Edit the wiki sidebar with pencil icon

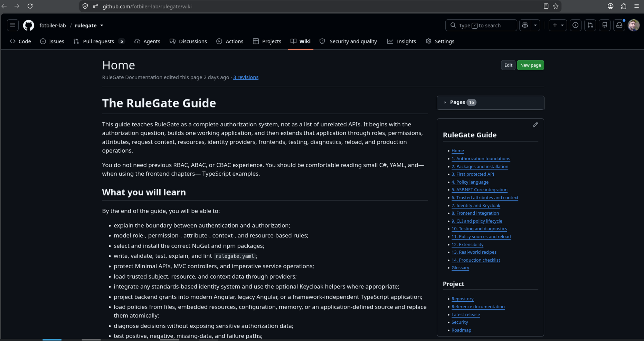click(535, 125)
